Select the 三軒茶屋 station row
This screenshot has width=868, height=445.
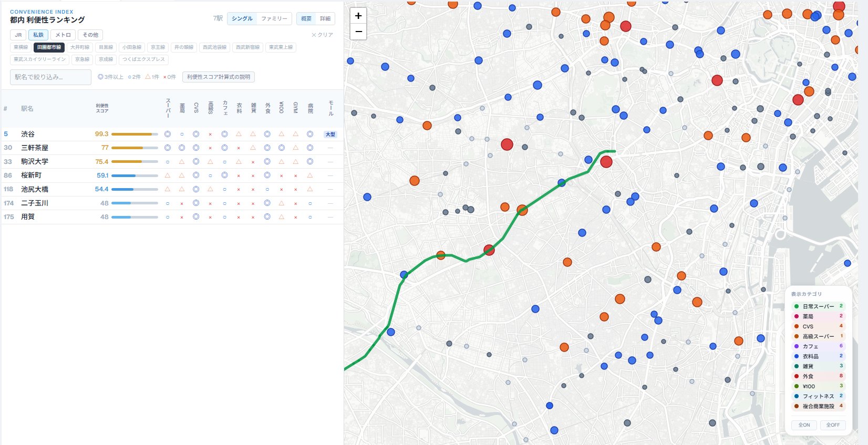pos(172,148)
